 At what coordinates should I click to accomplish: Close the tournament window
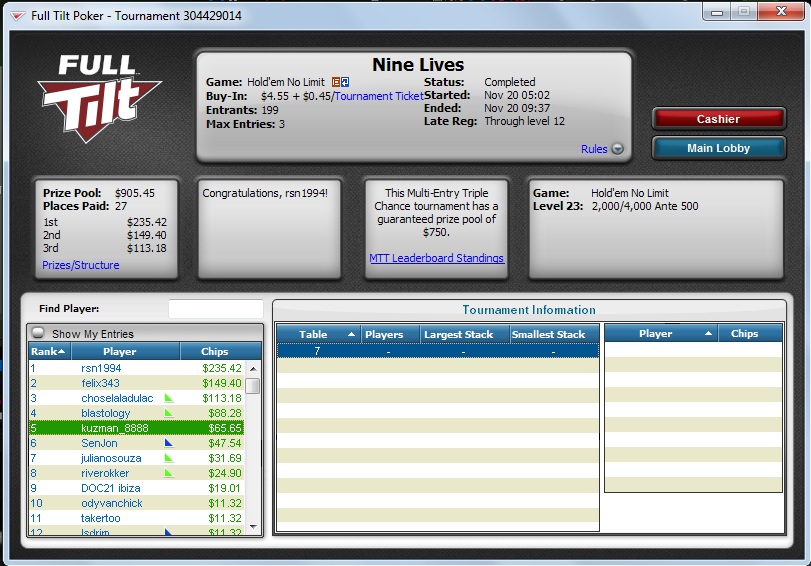pos(781,11)
